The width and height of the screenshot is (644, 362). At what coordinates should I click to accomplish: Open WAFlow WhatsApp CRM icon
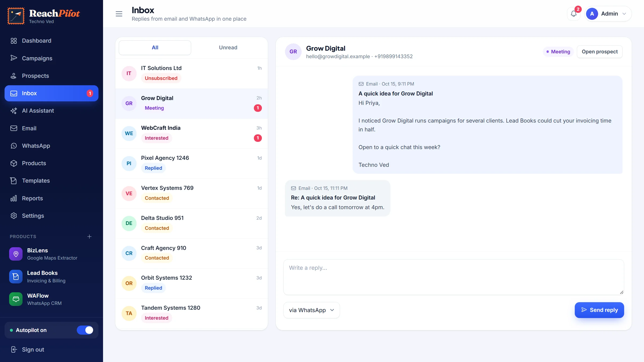pos(16,299)
